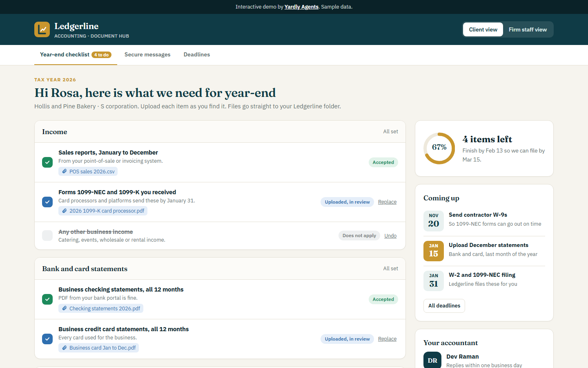This screenshot has height=368, width=588.
Task: Click the 4 to do badge
Action: [101, 55]
